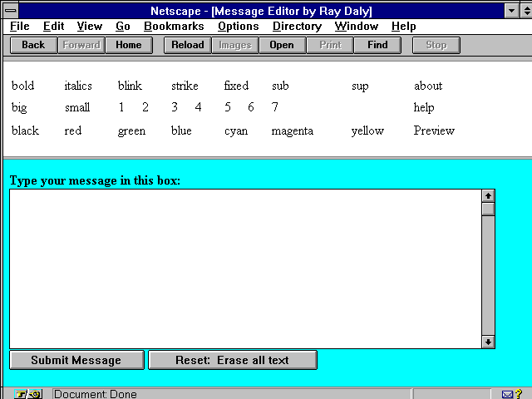Open the help link
Viewport: 532px width, 399px height.
(x=424, y=107)
